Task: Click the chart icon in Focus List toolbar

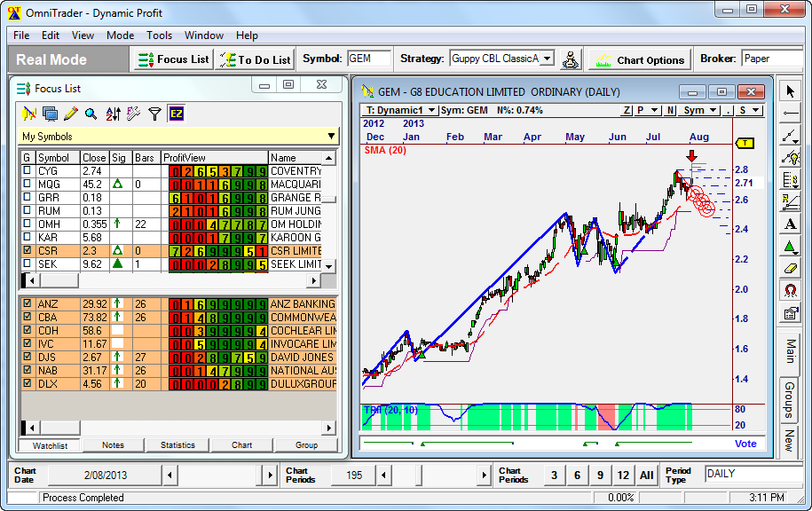Action: [x=29, y=114]
